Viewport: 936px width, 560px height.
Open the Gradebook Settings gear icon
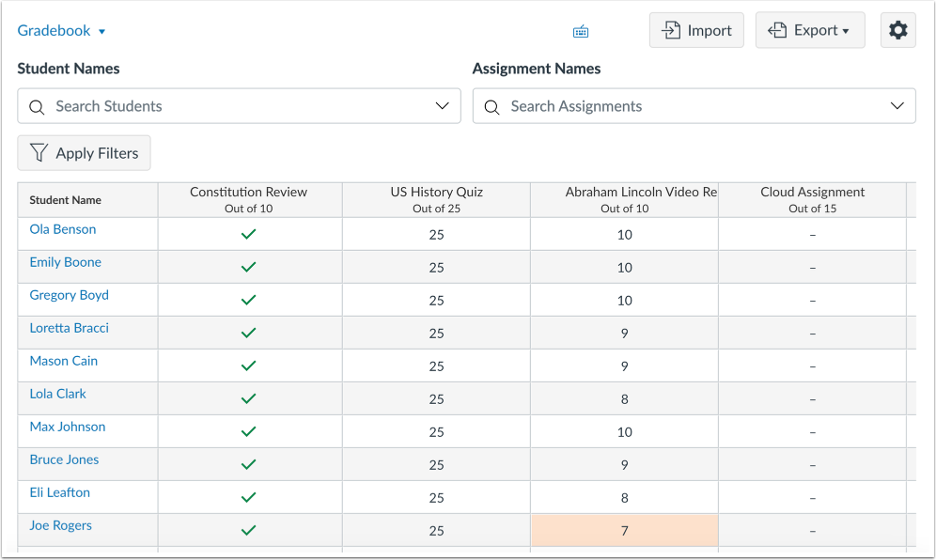[897, 29]
